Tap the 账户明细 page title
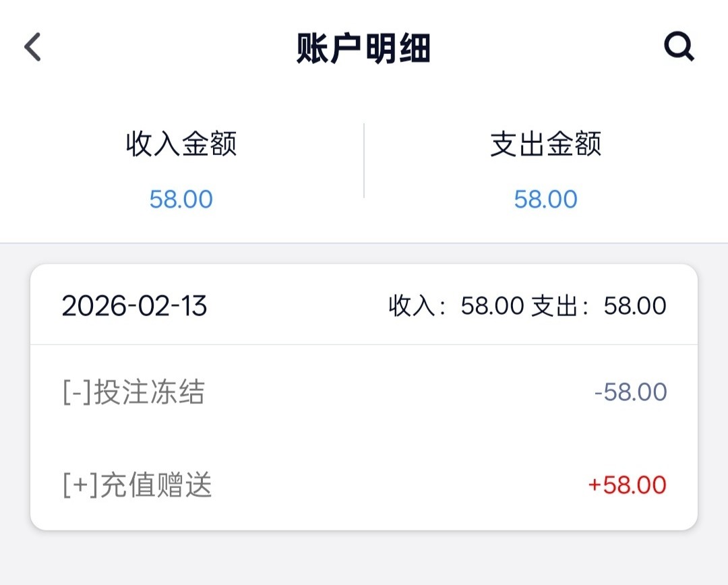 coord(363,49)
